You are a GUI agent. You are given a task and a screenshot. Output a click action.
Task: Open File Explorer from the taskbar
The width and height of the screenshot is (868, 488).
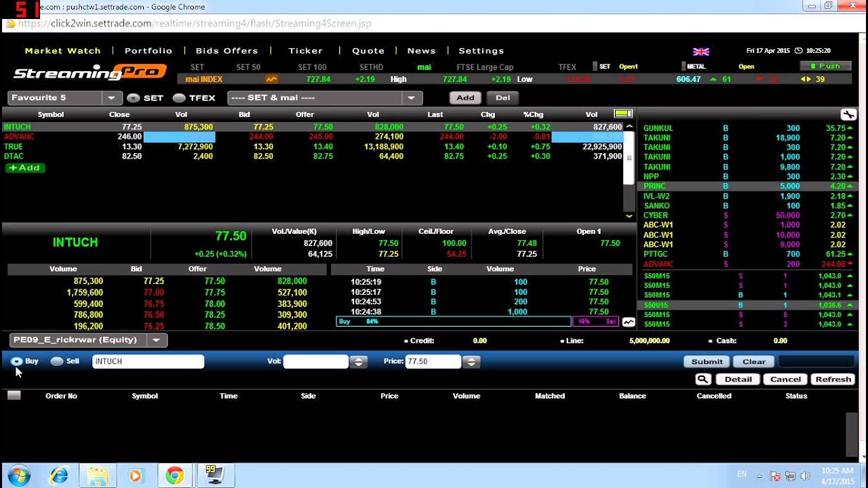pos(97,476)
